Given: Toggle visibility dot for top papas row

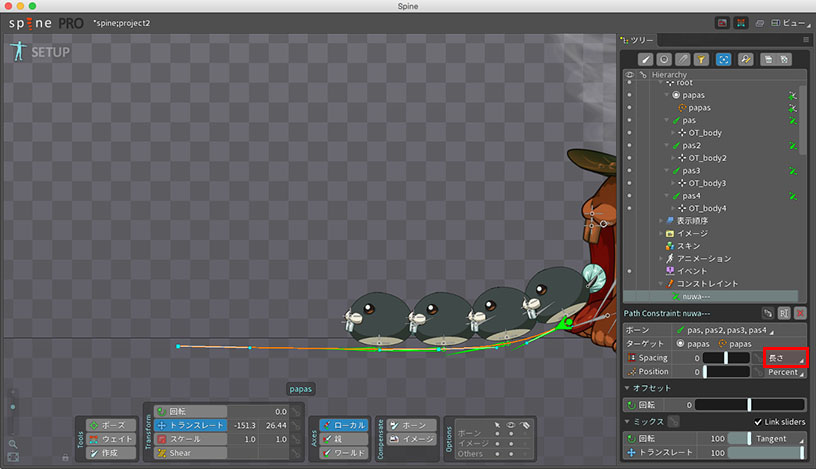Looking at the screenshot, I should point(629,95).
